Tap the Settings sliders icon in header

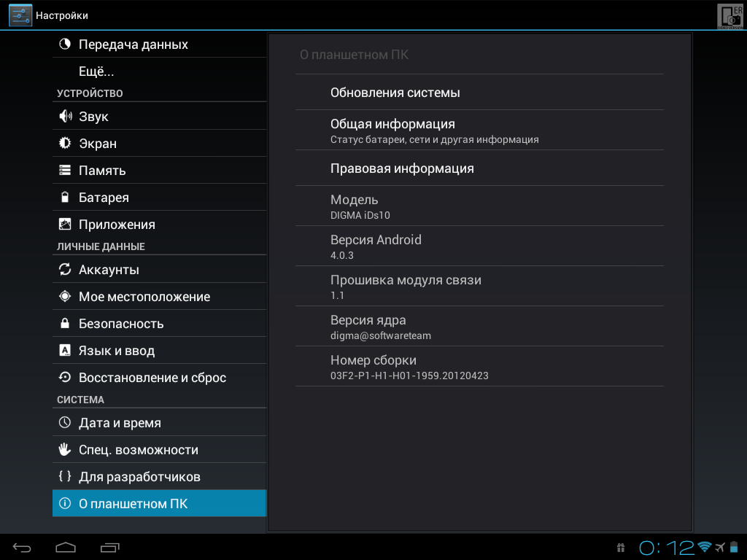(x=20, y=15)
